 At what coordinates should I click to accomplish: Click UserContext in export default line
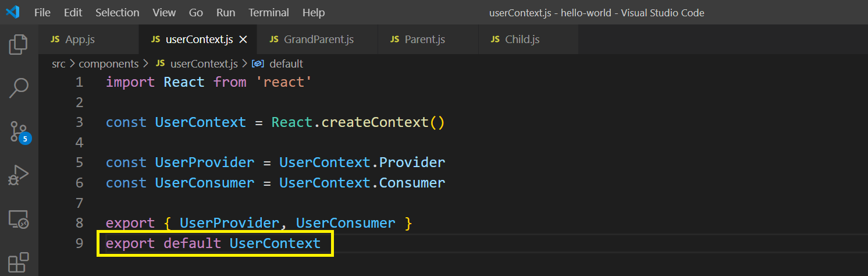coord(275,243)
